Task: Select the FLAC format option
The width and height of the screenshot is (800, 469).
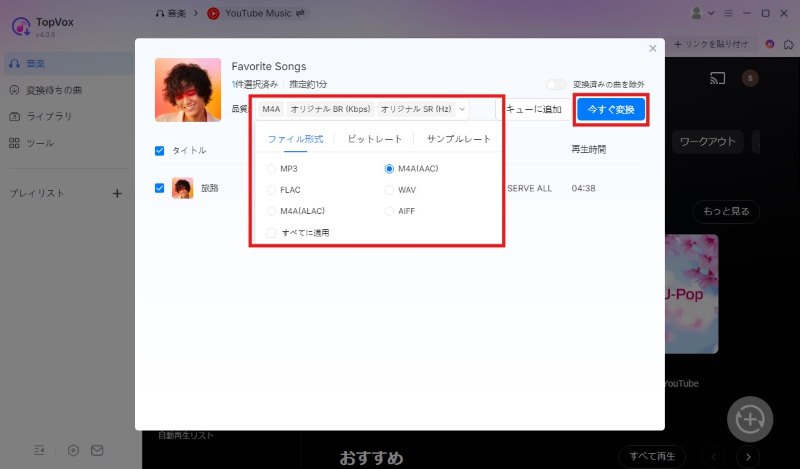Action: coord(284,190)
